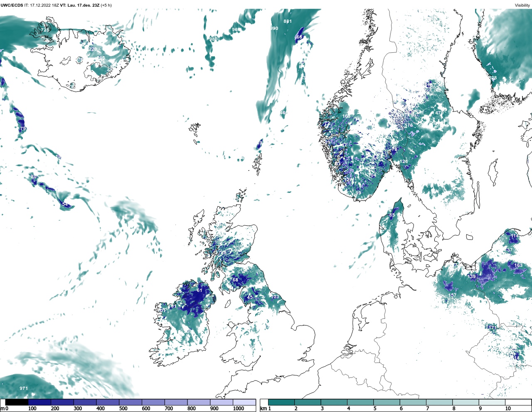Click the 7–8 km legend swatch
The width and height of the screenshot is (532, 412).
coord(439,402)
